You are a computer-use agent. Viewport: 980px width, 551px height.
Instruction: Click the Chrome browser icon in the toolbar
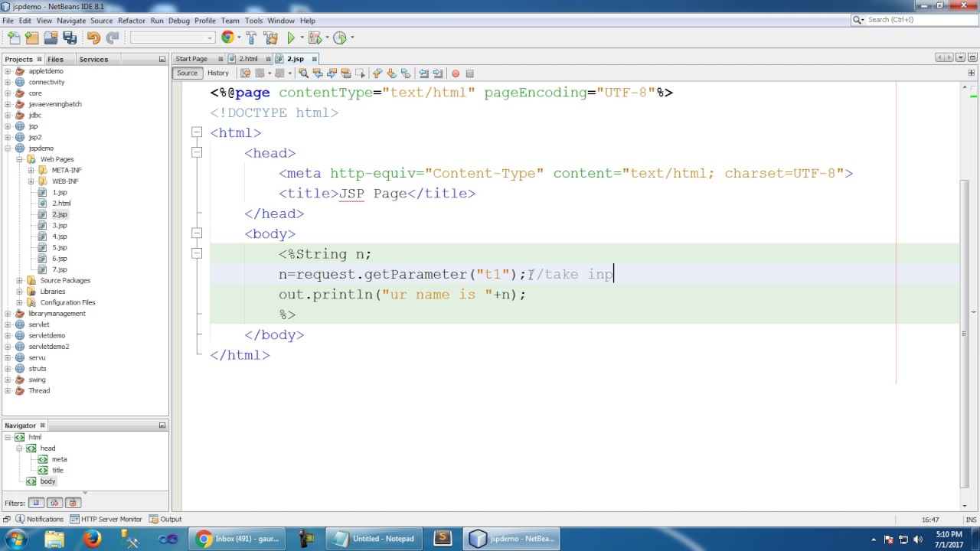(227, 37)
